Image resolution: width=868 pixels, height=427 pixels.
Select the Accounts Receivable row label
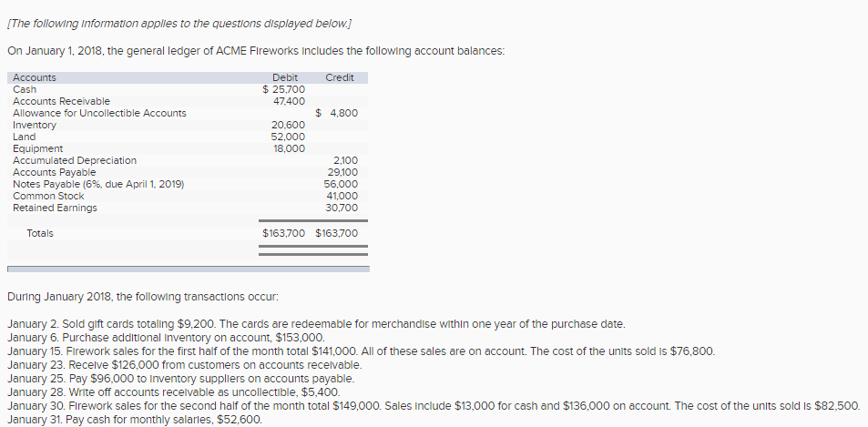pyautogui.click(x=61, y=101)
